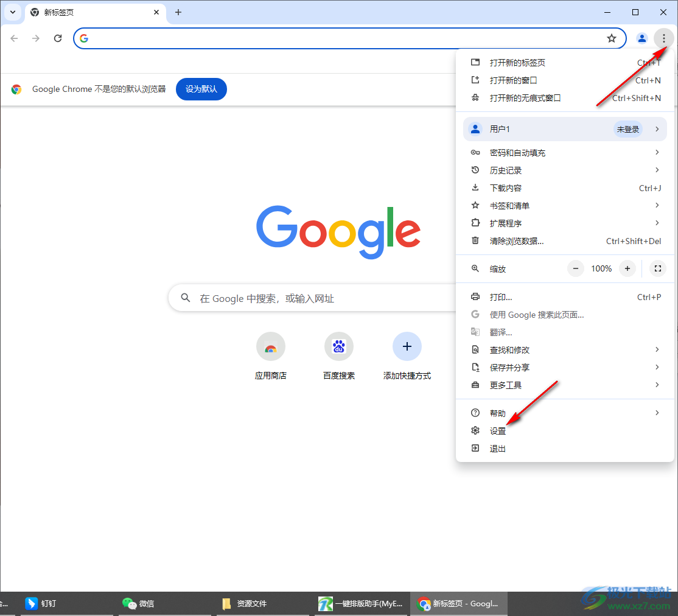Click the 清除浏览数据 trash icon
Image resolution: width=678 pixels, height=616 pixels.
[475, 240]
